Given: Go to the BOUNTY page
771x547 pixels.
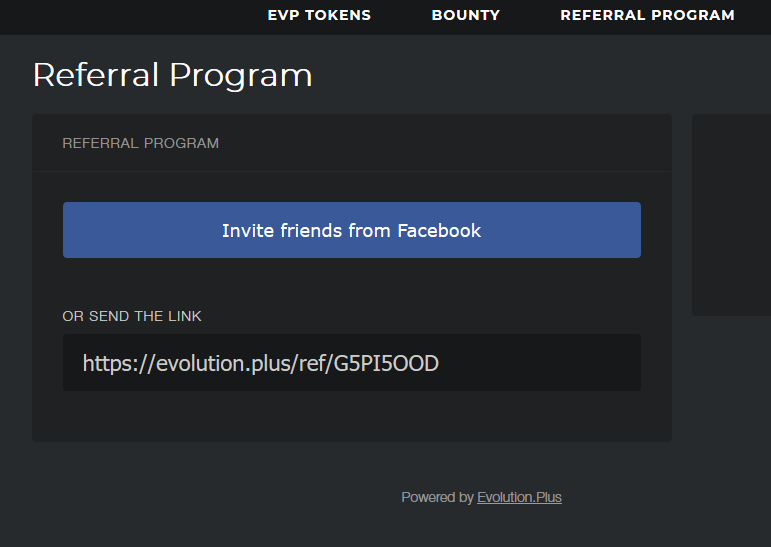Looking at the screenshot, I should (x=465, y=16).
